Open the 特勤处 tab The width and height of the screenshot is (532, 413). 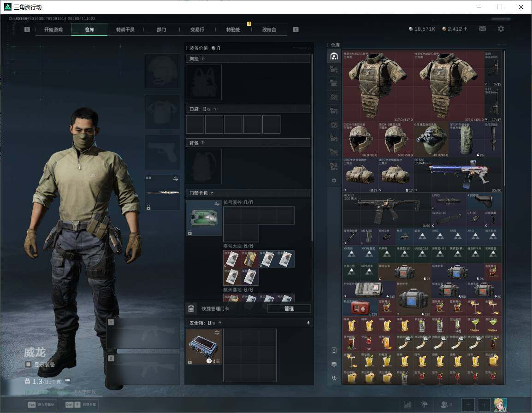tap(233, 29)
